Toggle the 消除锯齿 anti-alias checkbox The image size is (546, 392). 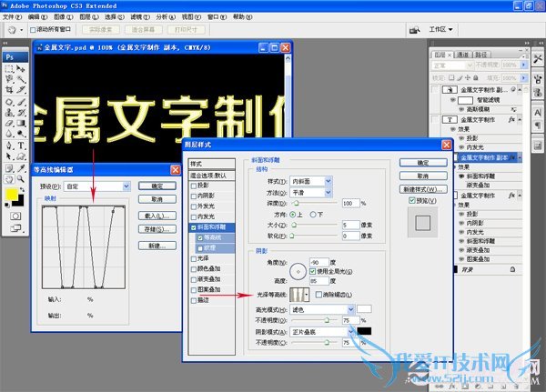click(319, 296)
